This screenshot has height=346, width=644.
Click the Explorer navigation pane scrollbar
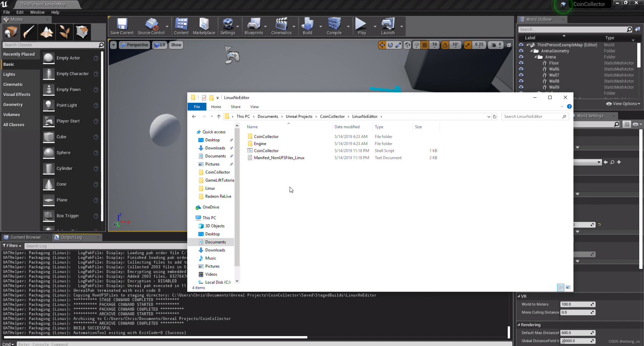(237, 198)
